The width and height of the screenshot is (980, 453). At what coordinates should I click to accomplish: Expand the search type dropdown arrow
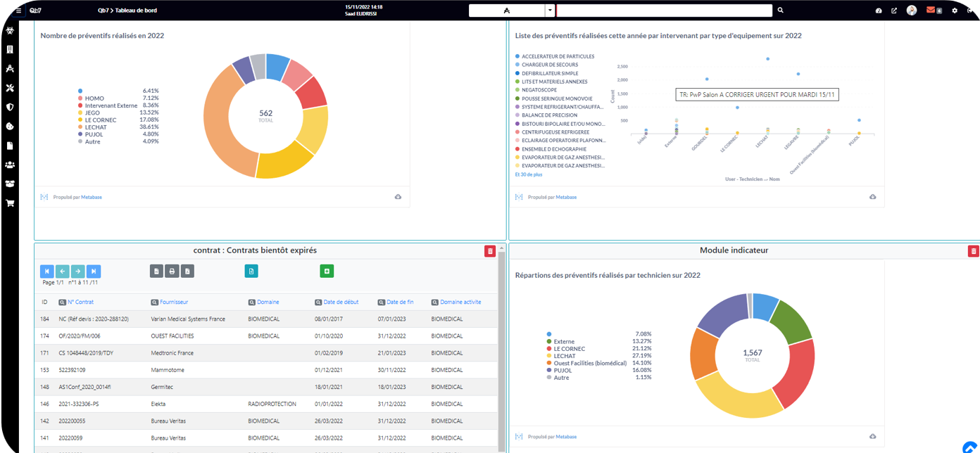(x=550, y=11)
